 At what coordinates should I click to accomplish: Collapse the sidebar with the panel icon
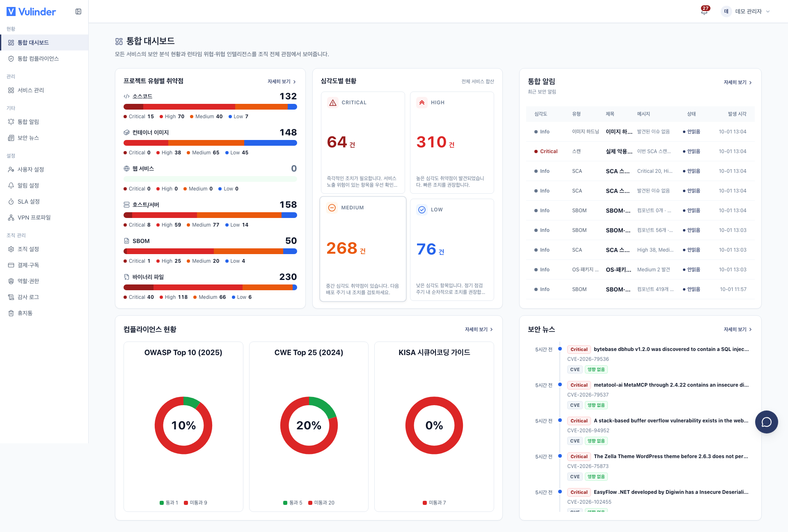[x=78, y=11]
